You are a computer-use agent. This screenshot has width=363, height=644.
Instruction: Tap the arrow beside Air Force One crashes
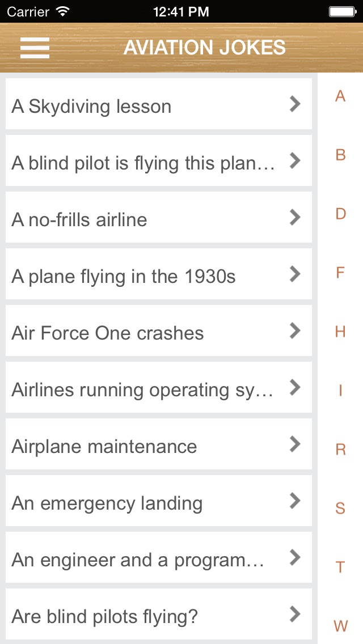294,331
